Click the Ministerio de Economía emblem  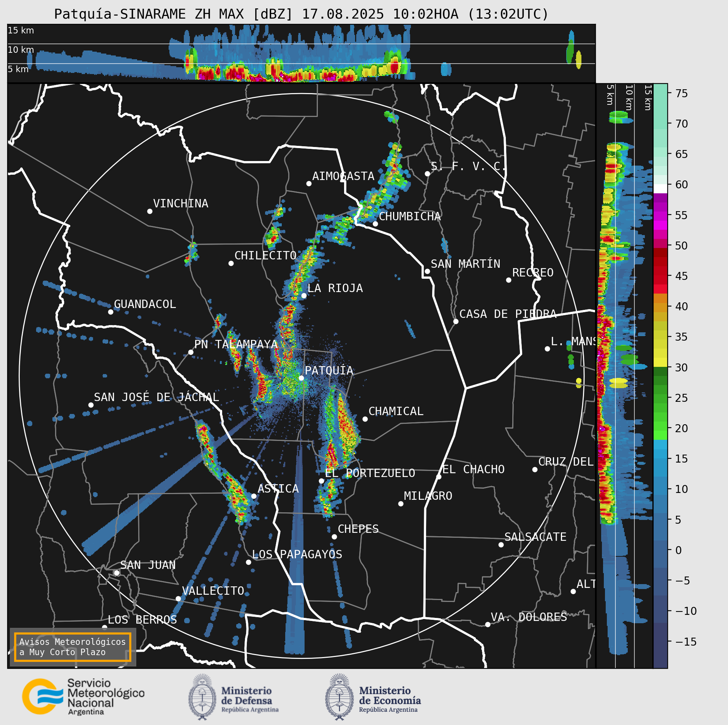coord(339,697)
